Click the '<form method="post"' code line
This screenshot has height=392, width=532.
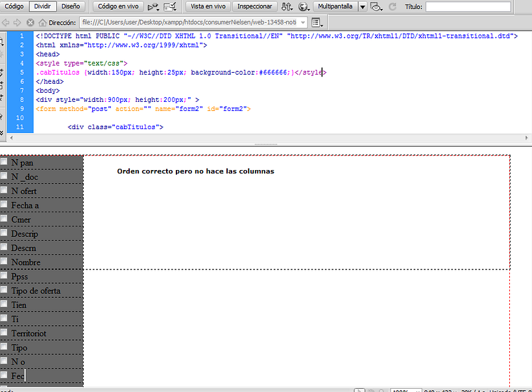point(143,109)
